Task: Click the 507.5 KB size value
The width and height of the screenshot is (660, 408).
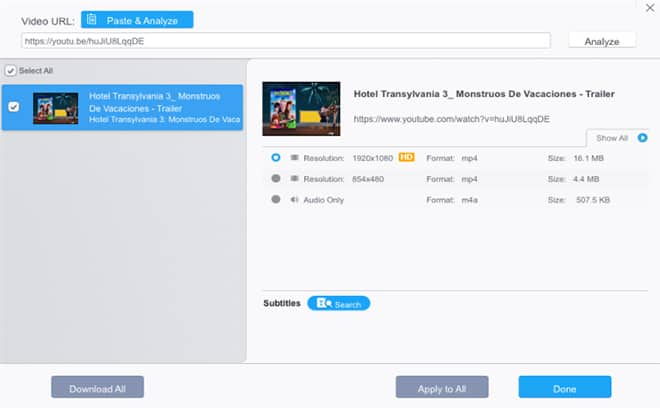Action: click(x=593, y=200)
